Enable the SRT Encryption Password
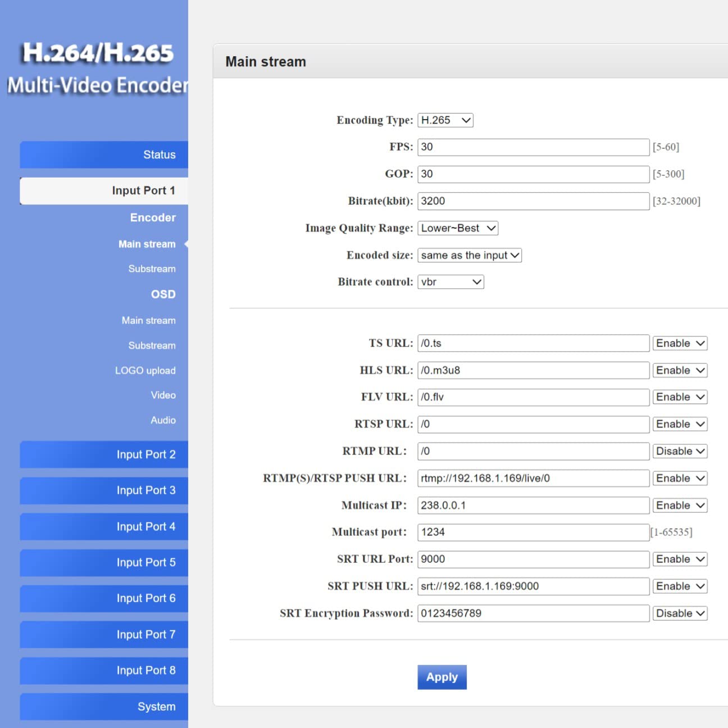 pos(679,613)
